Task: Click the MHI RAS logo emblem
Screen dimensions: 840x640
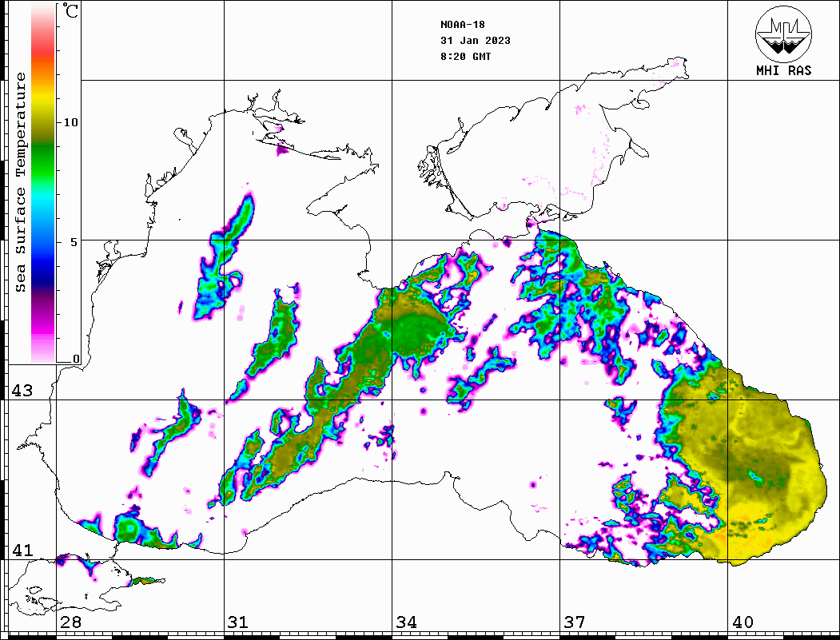Action: [783, 34]
